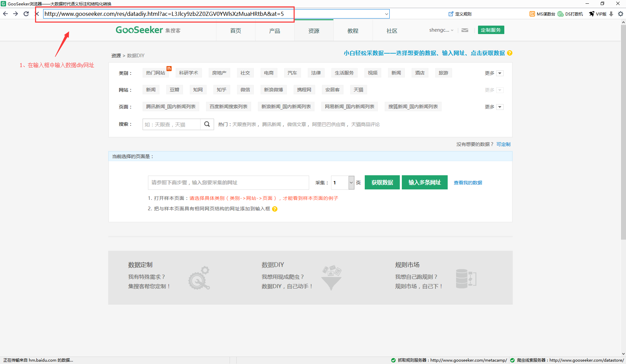
Task: Select the 知乎 website
Action: point(221,90)
